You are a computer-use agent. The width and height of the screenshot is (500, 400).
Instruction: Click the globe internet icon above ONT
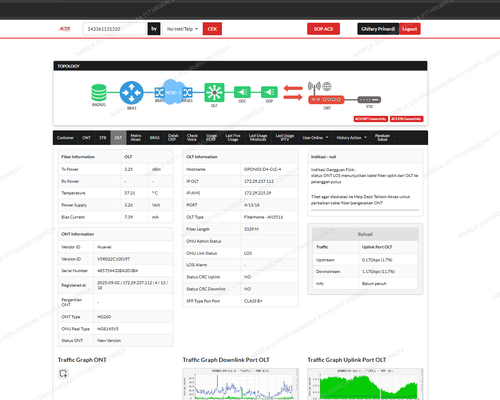[327, 86]
